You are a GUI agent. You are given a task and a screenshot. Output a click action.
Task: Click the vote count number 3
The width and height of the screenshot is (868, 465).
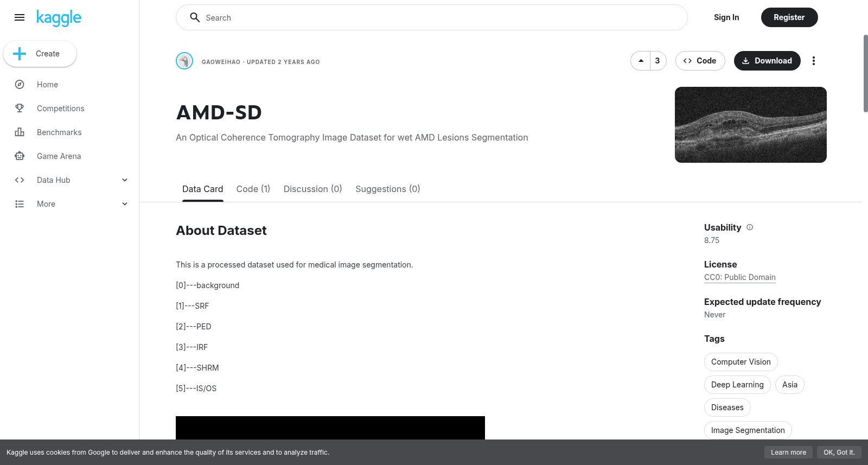point(658,61)
